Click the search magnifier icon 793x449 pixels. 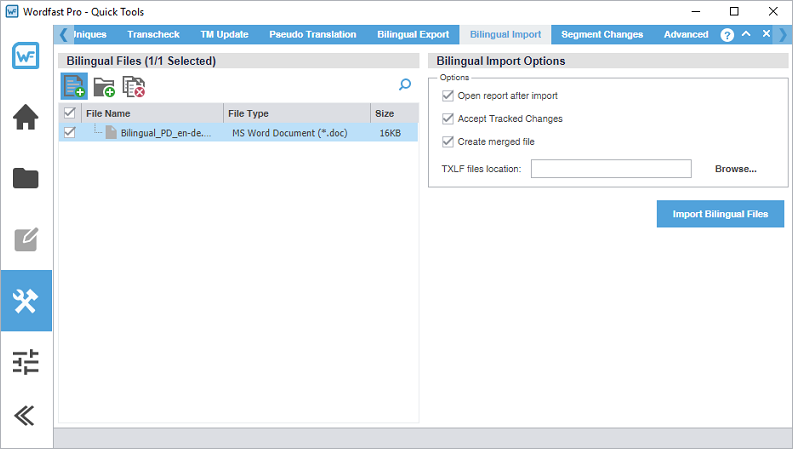coord(405,86)
